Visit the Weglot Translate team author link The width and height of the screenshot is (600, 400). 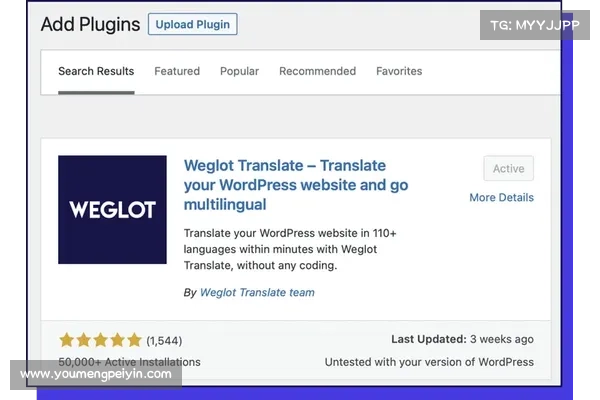coord(257,292)
